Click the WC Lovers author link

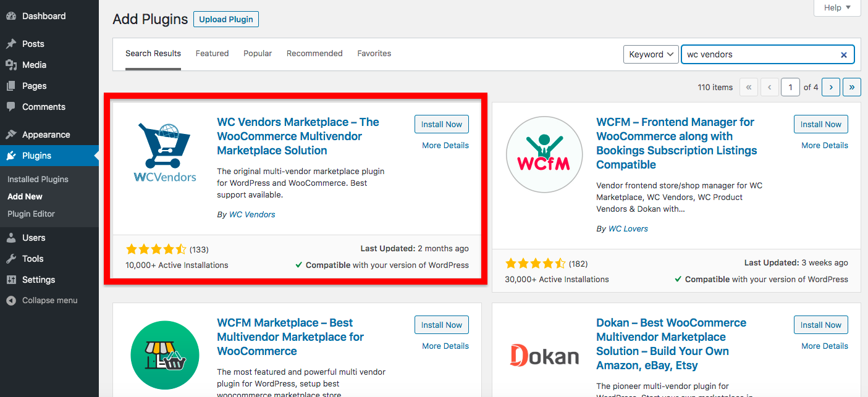pyautogui.click(x=628, y=229)
